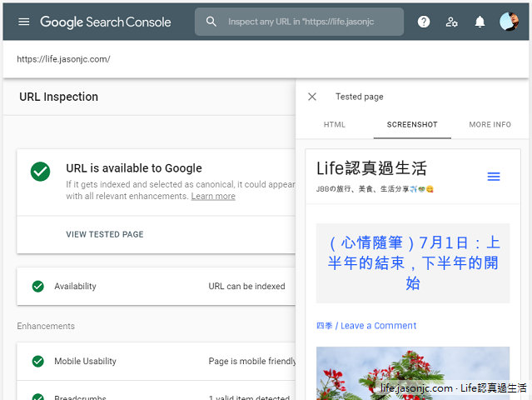Click the Mobile Usability green check icon
This screenshot has height=400, width=532.
[38, 362]
